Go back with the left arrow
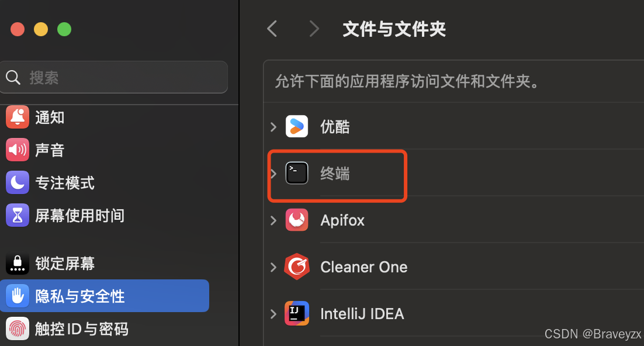This screenshot has height=346, width=644. pyautogui.click(x=272, y=29)
